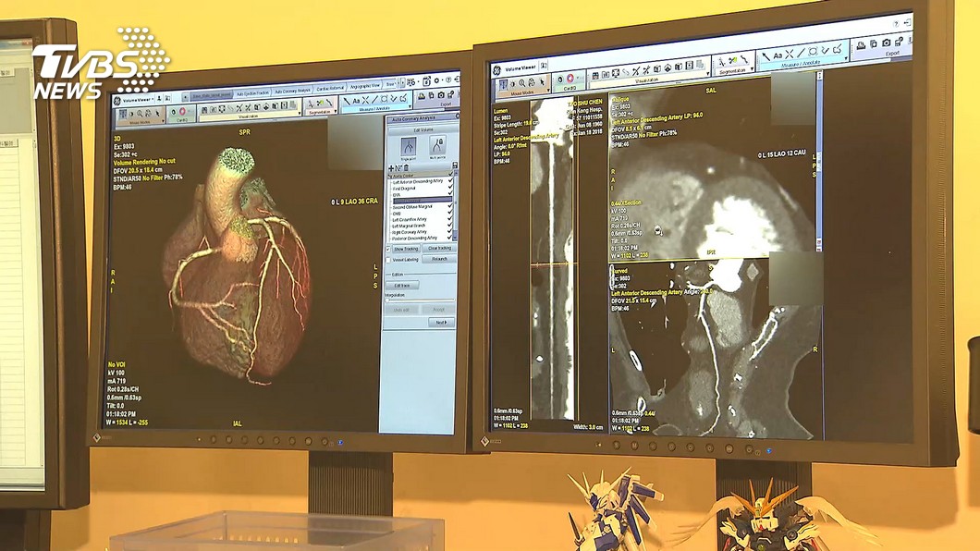Image resolution: width=980 pixels, height=551 pixels.
Task: Select ROI ellipse measure tool, left monitor
Action: coord(385,99)
